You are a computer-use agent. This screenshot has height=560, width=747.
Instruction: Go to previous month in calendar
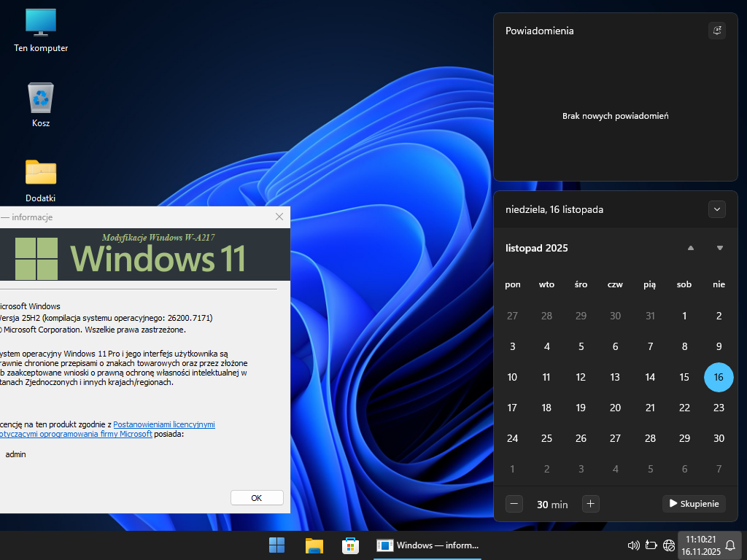point(690,248)
